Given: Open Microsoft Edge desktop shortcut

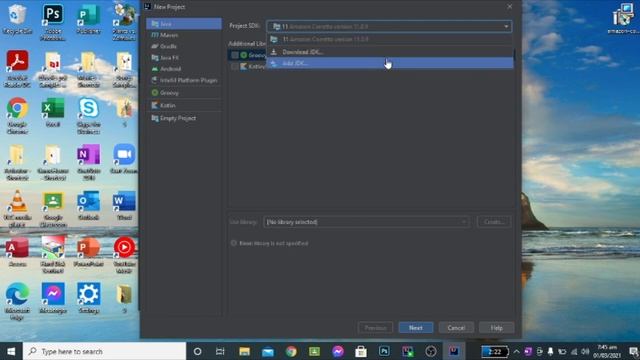Looking at the screenshot, I should (x=17, y=301).
